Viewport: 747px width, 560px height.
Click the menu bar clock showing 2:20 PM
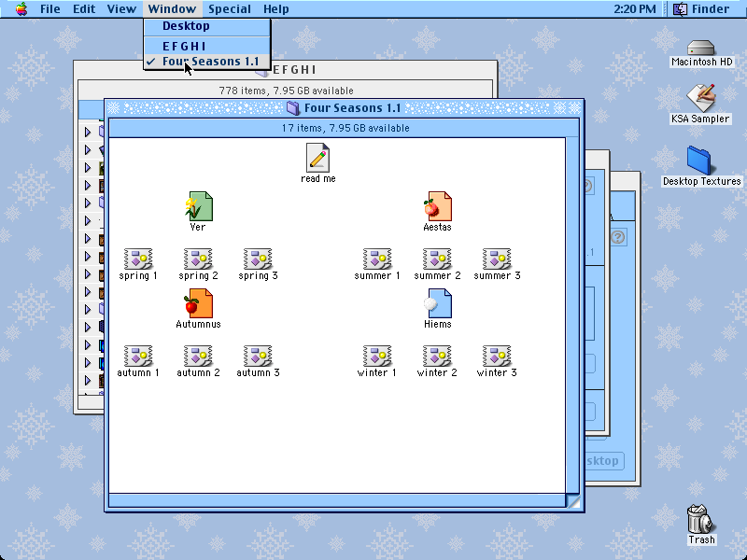635,8
